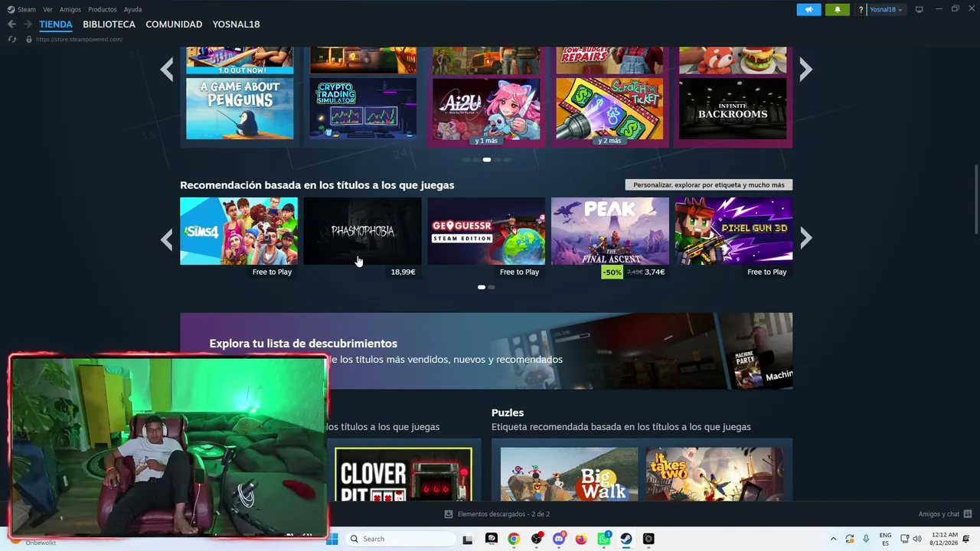Viewport: 980px width, 551px height.
Task: Expand the Yosnal18 account dropdown
Action: [x=887, y=9]
